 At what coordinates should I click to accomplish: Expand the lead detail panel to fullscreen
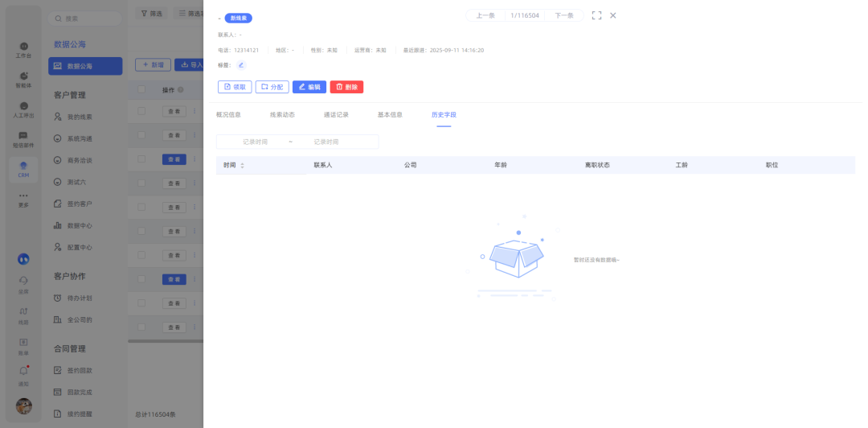click(596, 15)
